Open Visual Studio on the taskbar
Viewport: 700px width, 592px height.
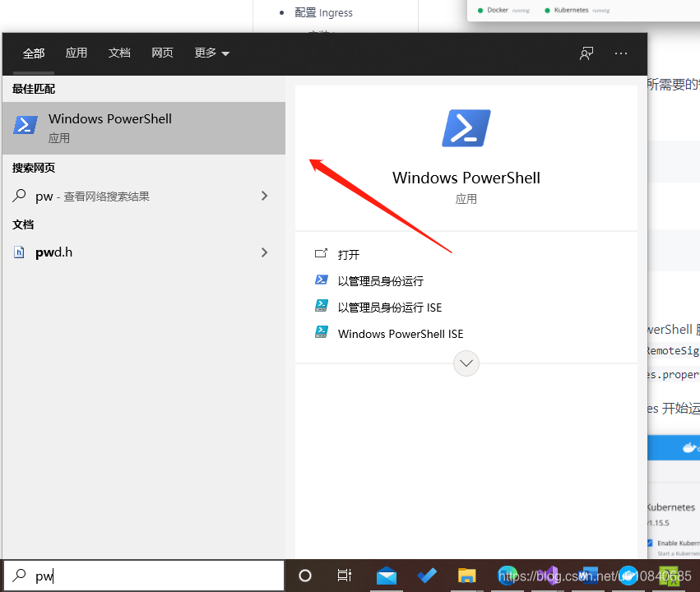click(x=548, y=576)
